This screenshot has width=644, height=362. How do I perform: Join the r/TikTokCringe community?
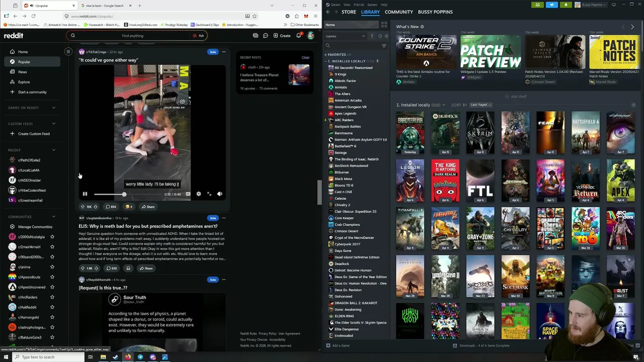point(213,52)
